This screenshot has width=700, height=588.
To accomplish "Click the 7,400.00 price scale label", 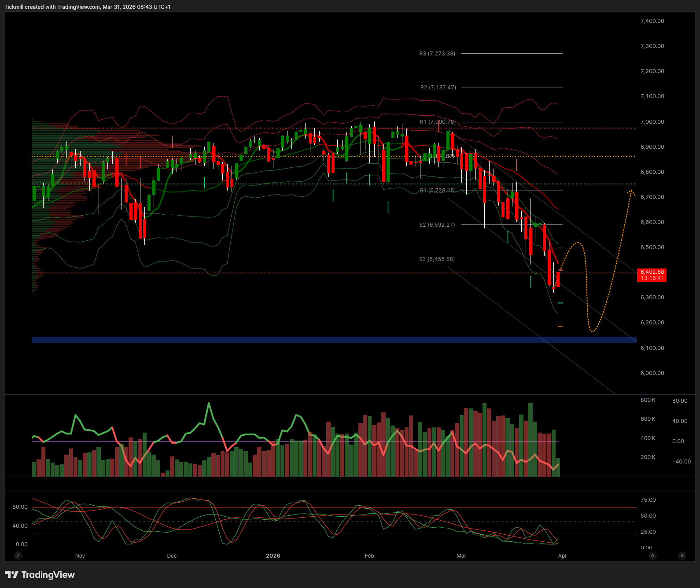I will point(652,21).
